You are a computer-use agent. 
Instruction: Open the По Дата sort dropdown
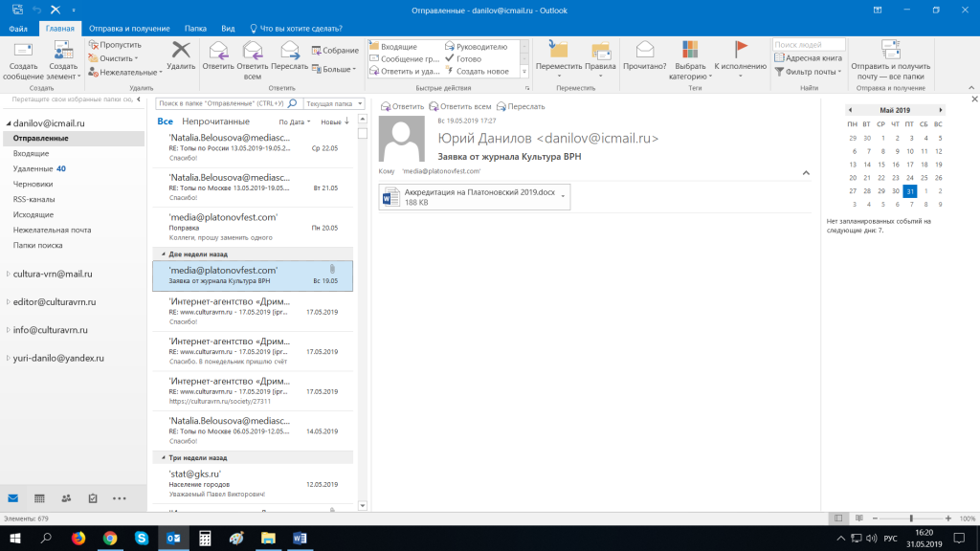[x=295, y=121]
